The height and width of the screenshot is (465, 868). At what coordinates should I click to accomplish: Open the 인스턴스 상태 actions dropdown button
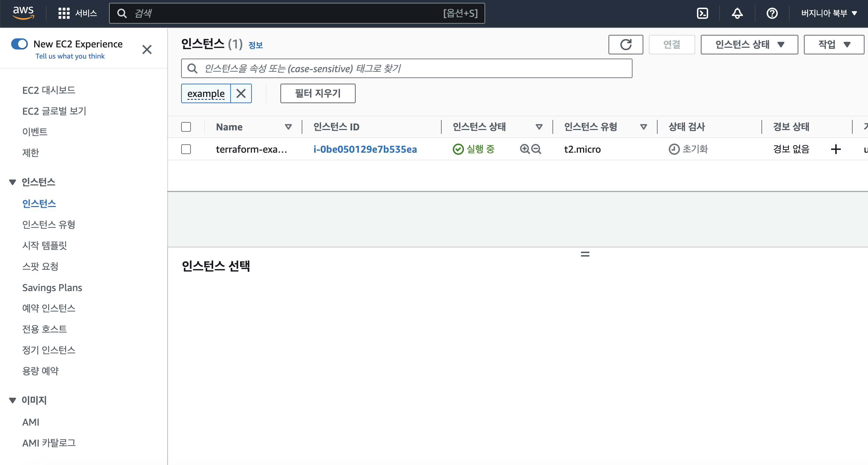click(749, 44)
